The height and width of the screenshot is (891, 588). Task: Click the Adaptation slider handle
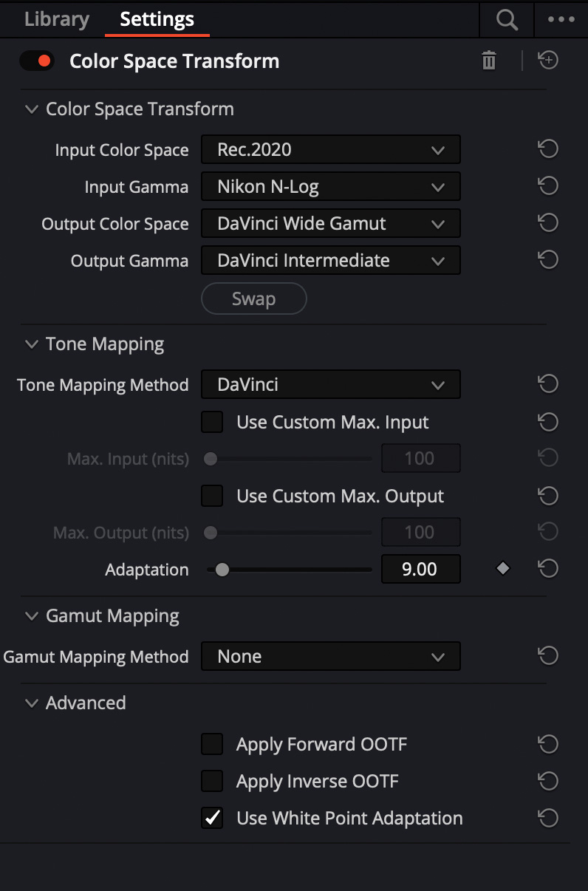click(222, 570)
